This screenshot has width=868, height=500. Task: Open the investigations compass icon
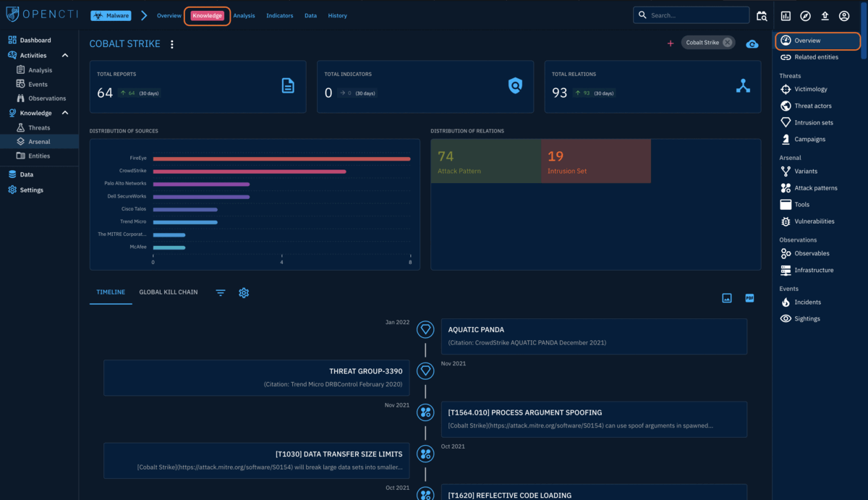[805, 16]
